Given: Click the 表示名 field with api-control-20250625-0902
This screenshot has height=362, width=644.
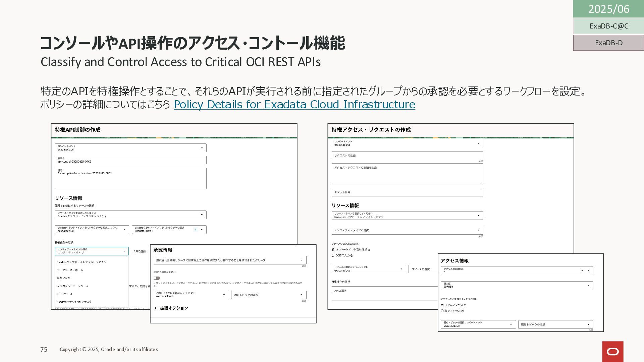Looking at the screenshot, I should pyautogui.click(x=130, y=160).
